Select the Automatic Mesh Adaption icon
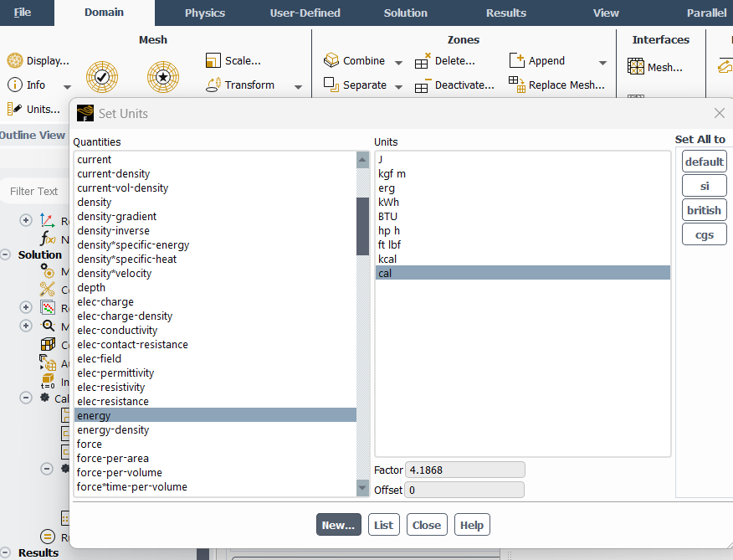Screen dimensions: 733x560 point(48,362)
